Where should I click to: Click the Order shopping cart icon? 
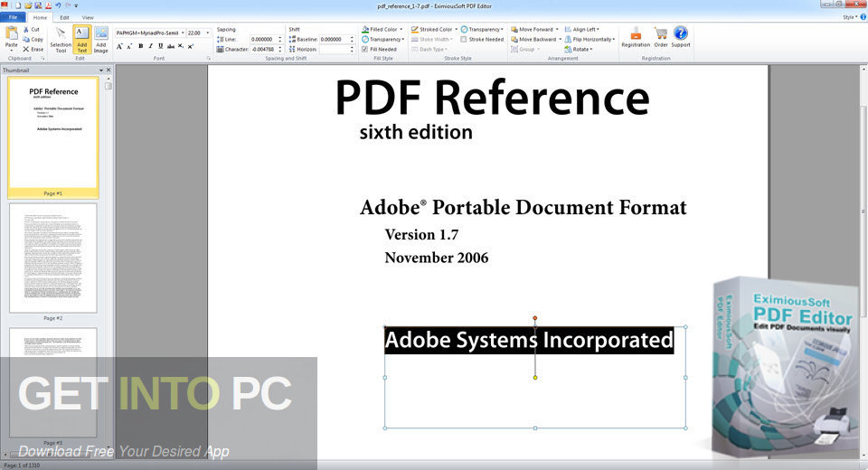coord(661,37)
